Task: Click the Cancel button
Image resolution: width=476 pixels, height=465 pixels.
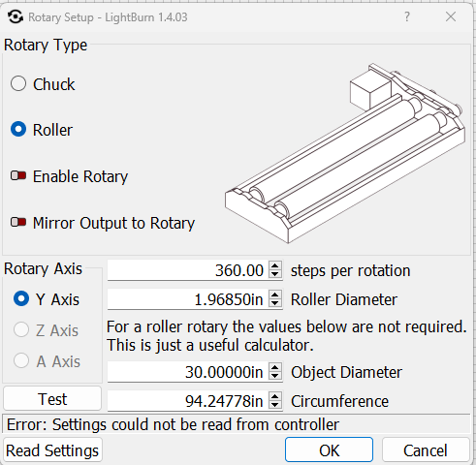Action: tap(426, 450)
